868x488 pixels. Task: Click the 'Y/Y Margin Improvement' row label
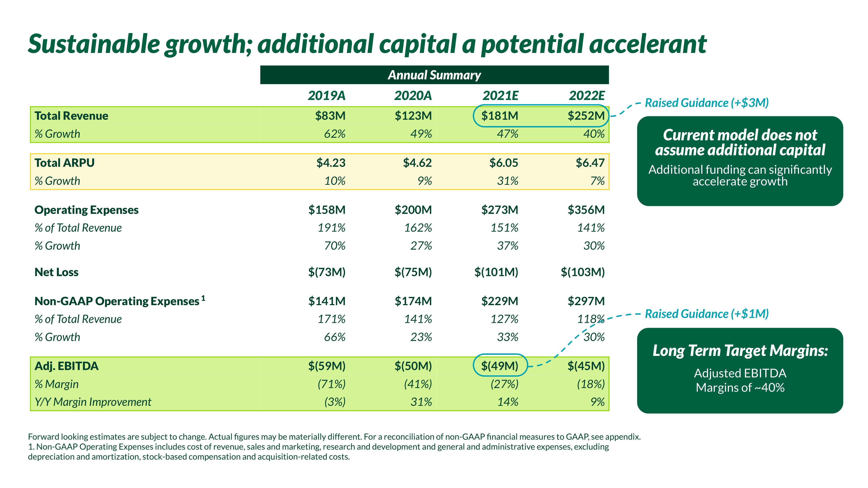pyautogui.click(x=93, y=402)
